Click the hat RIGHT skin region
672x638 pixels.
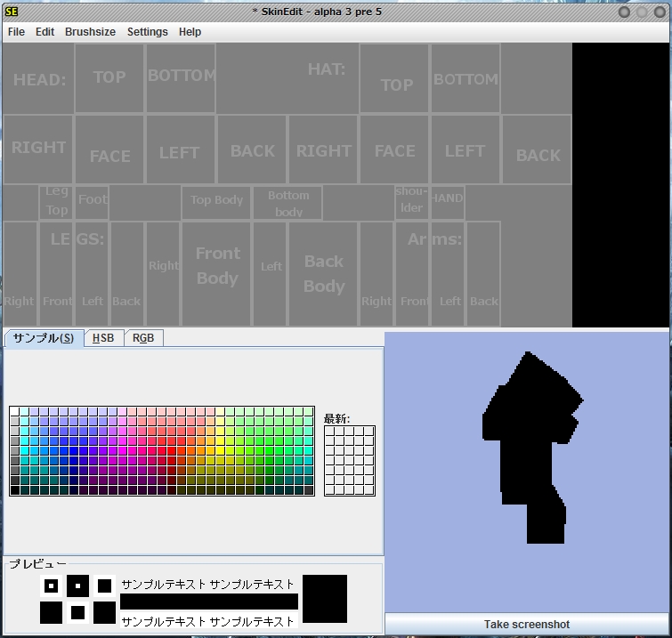pyautogui.click(x=323, y=149)
